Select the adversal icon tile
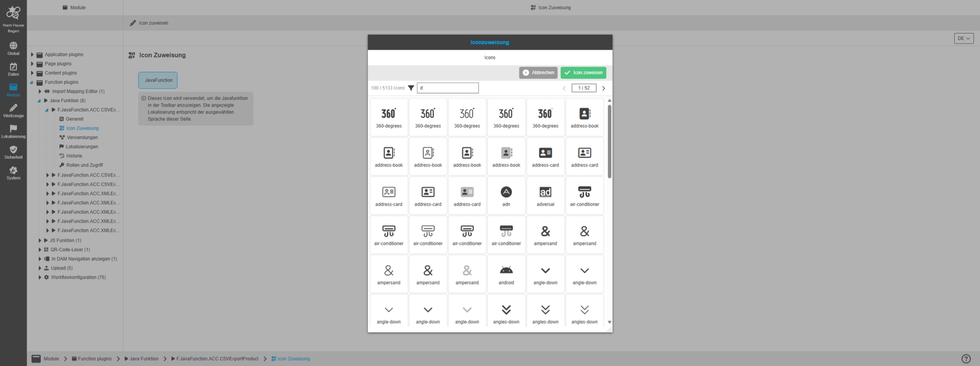This screenshot has width=980, height=366. pos(545,196)
